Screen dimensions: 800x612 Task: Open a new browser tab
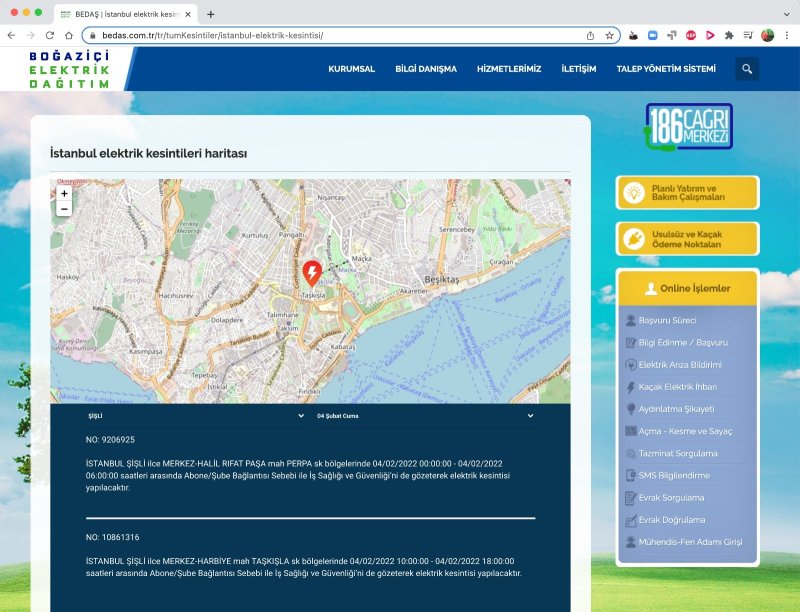(x=210, y=14)
